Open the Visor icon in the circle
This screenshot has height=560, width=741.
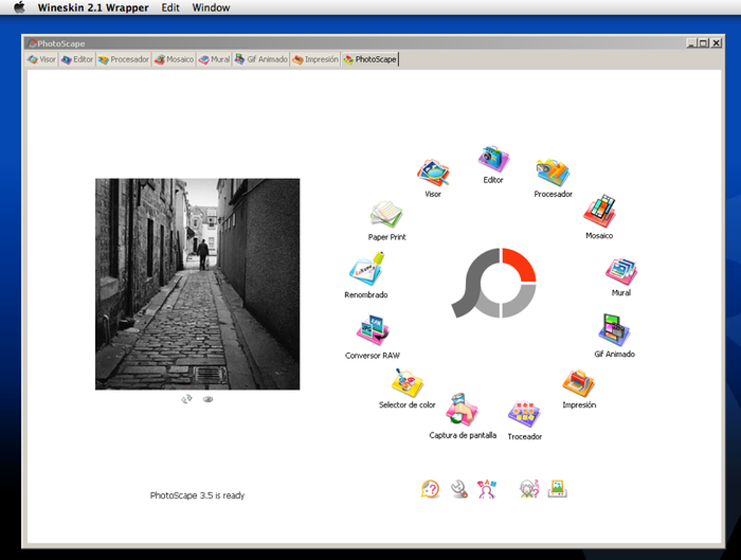433,173
